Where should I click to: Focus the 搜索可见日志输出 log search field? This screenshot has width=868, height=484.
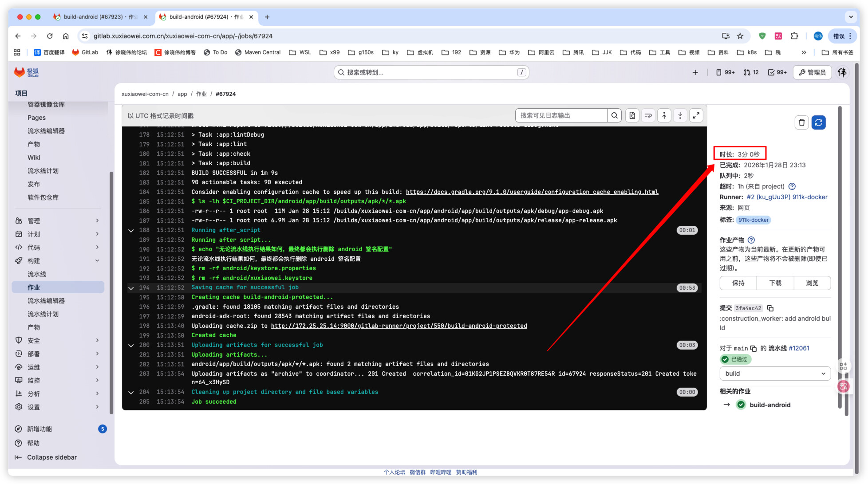[x=561, y=116]
